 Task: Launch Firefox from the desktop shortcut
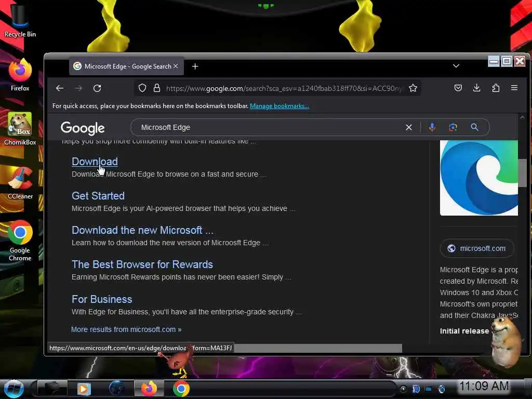click(x=20, y=75)
